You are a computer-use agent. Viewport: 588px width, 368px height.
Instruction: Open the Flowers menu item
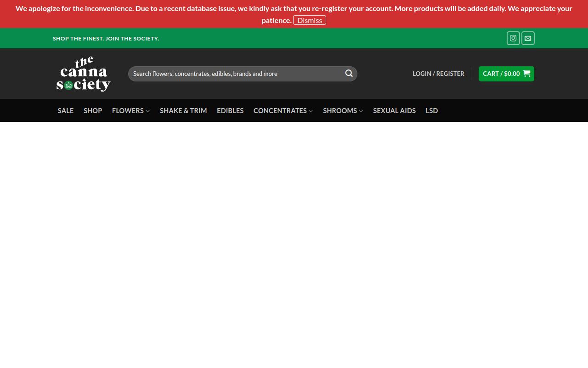(128, 110)
